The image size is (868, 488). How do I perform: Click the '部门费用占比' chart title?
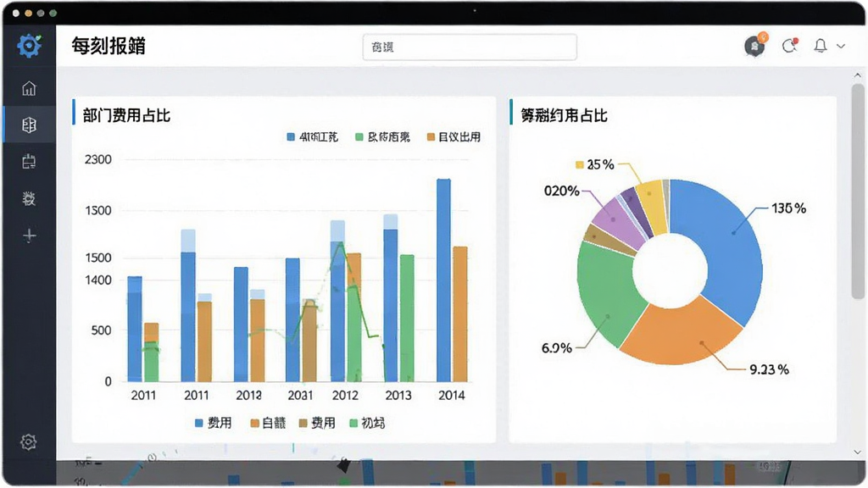pyautogui.click(x=126, y=115)
